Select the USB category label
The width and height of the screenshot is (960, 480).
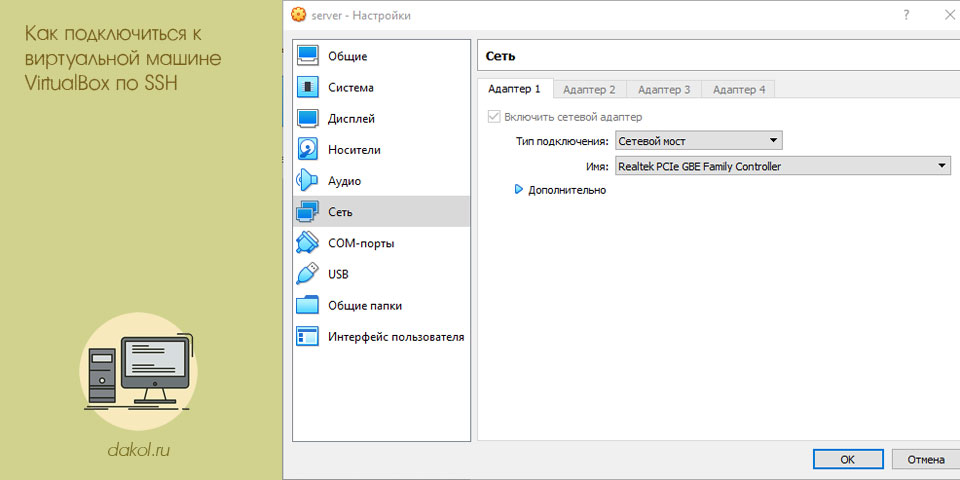tap(338, 274)
